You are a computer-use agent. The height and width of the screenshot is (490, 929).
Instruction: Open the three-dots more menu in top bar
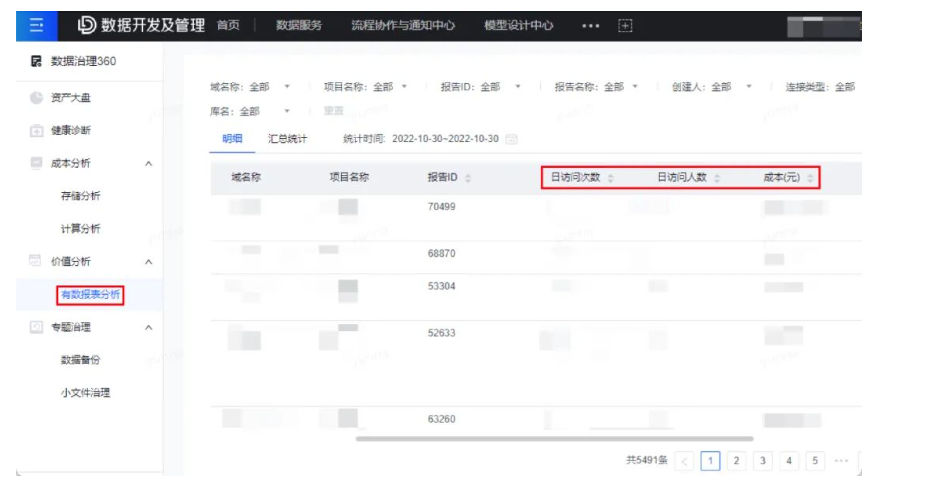click(x=590, y=26)
